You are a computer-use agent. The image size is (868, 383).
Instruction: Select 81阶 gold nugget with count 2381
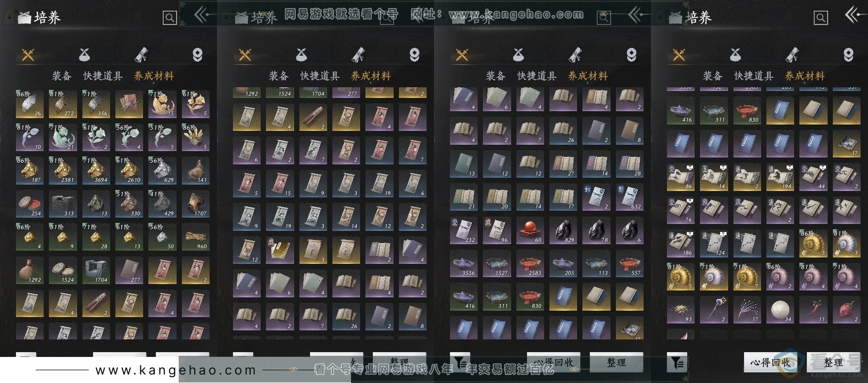pyautogui.click(x=62, y=170)
